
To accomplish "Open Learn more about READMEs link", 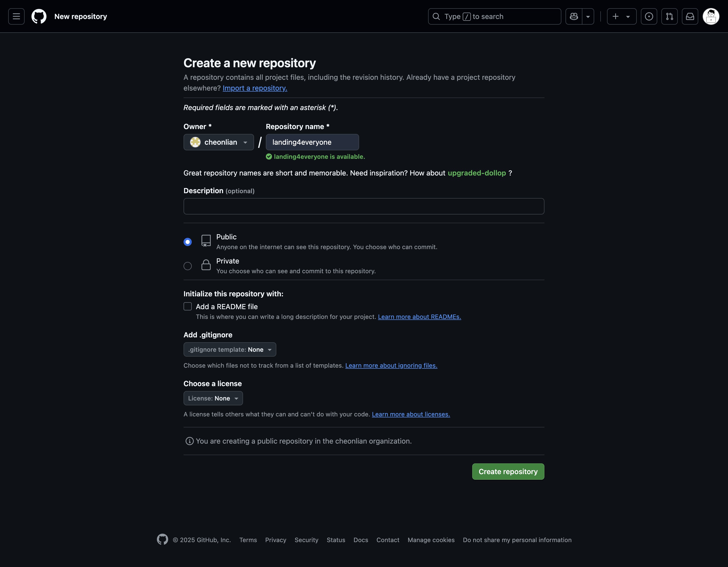I will (x=419, y=317).
